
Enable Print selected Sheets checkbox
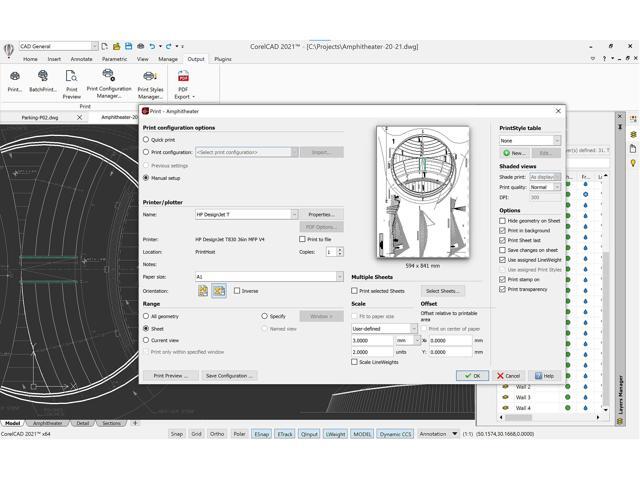[354, 291]
